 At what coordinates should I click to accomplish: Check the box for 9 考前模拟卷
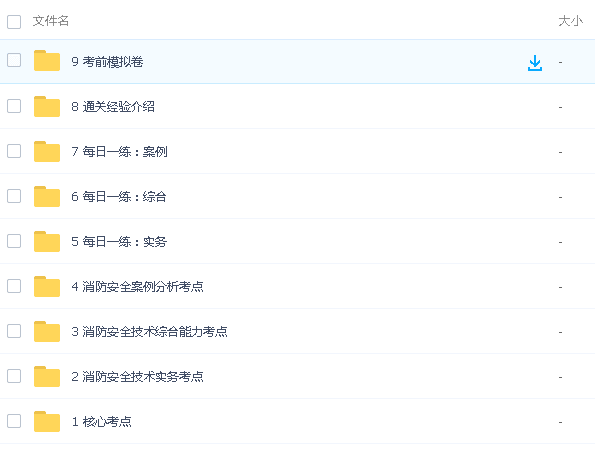tap(14, 60)
